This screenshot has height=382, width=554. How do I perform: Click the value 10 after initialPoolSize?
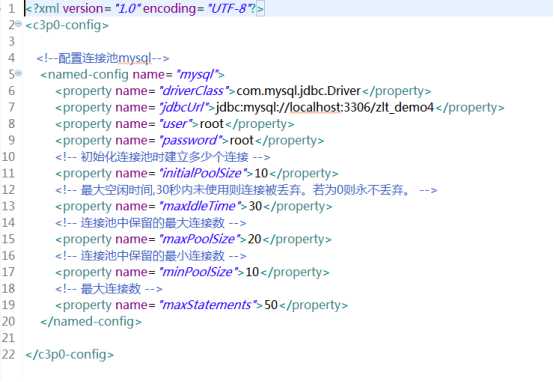point(261,174)
